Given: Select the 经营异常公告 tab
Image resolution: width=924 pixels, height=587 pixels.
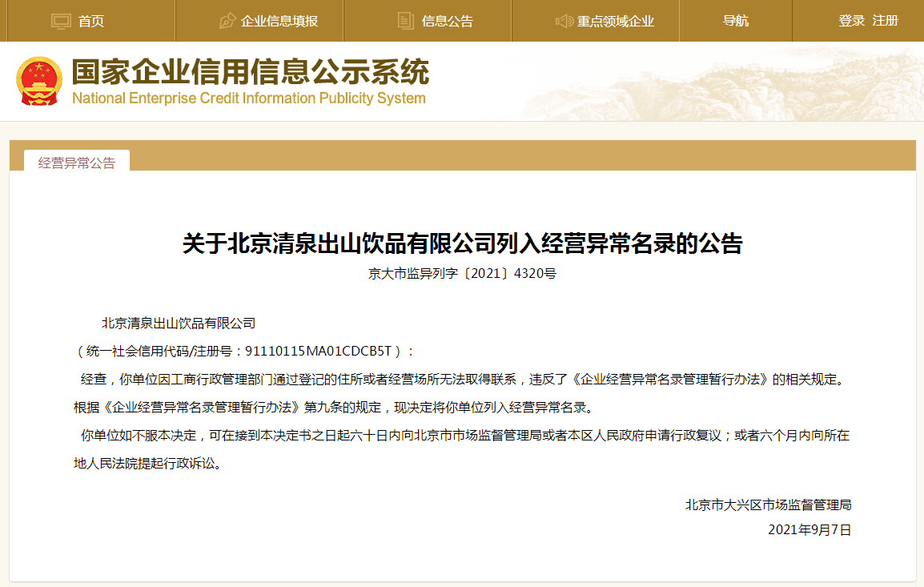Looking at the screenshot, I should tap(77, 162).
